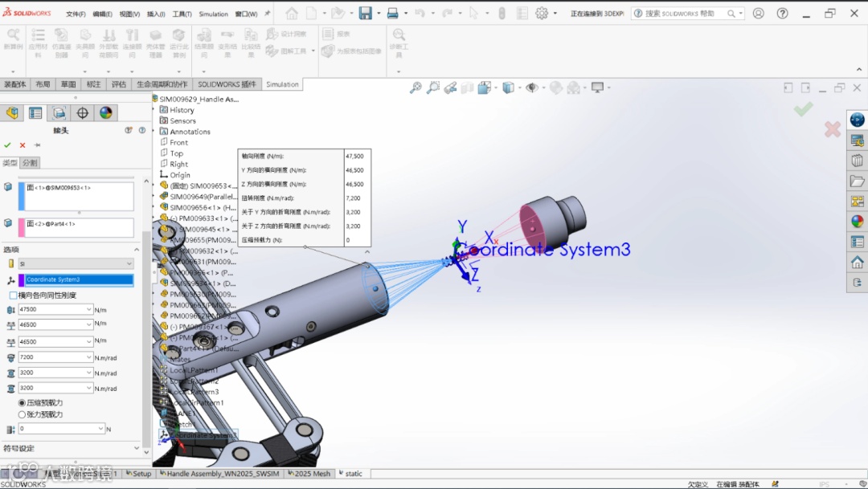This screenshot has width=868, height=489.
Task: Expand the 符号设定 section
Action: [x=136, y=448]
